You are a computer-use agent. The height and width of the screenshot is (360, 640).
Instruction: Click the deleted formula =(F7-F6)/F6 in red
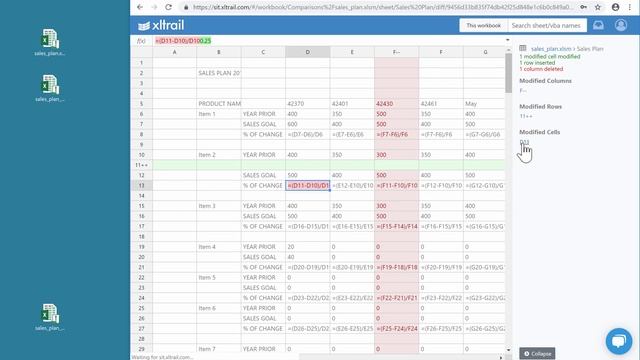396,134
